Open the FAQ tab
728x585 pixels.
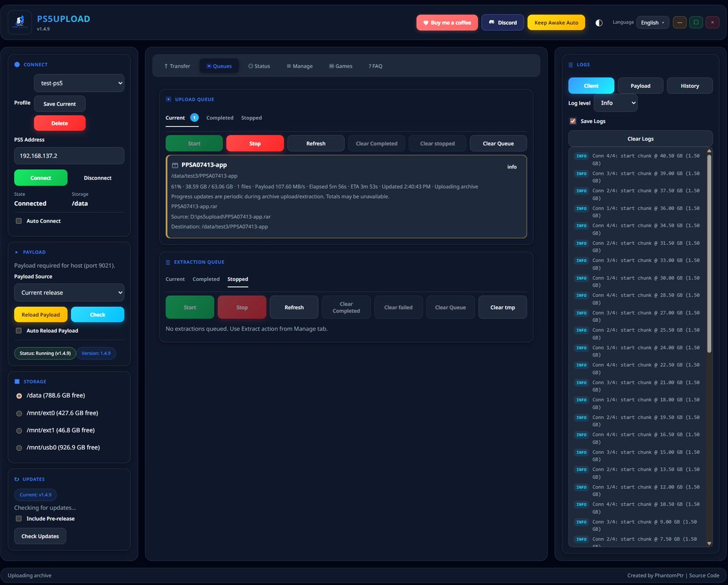point(376,66)
